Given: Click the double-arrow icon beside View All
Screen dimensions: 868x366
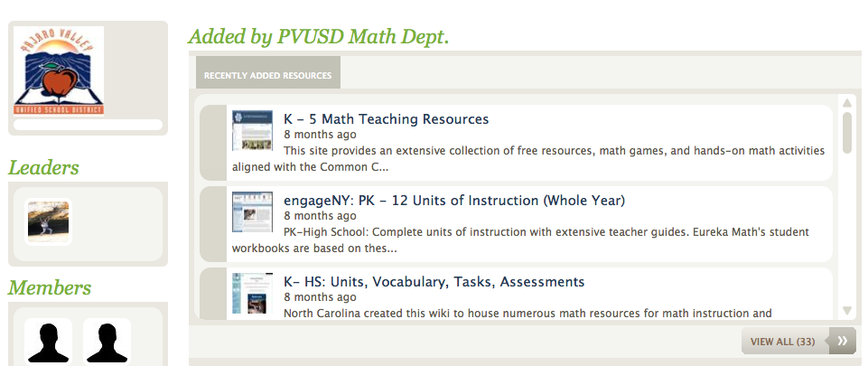Looking at the screenshot, I should (x=843, y=341).
